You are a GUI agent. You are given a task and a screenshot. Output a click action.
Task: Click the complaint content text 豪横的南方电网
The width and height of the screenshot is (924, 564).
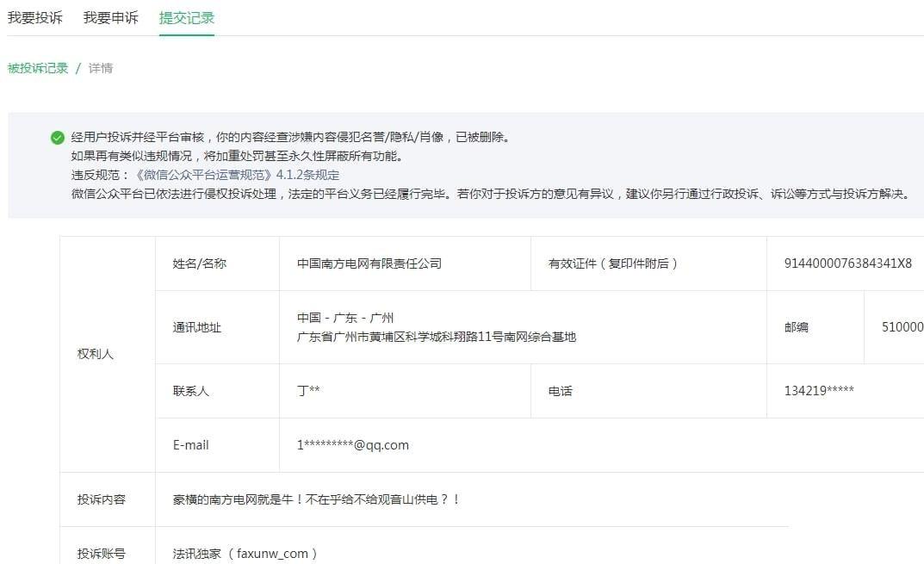click(316, 499)
